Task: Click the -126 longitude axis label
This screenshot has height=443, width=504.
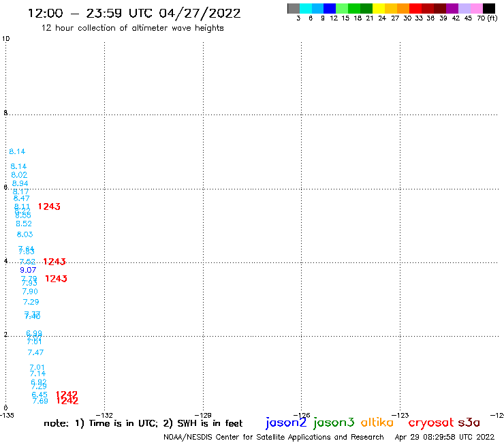Action: click(x=302, y=415)
